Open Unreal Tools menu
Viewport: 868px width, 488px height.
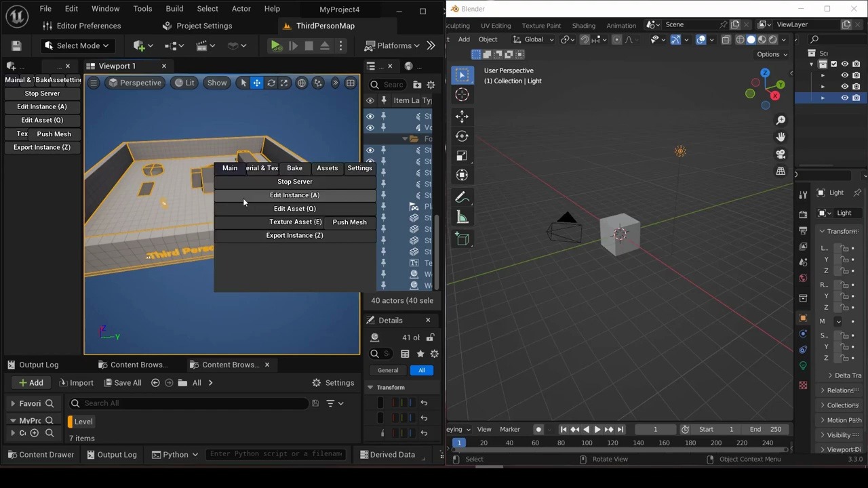[142, 9]
